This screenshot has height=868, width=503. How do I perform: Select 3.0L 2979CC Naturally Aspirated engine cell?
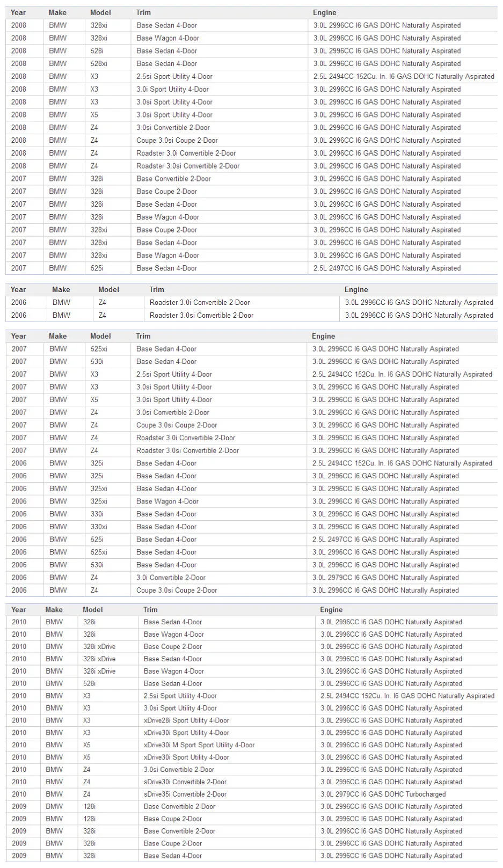click(x=385, y=578)
